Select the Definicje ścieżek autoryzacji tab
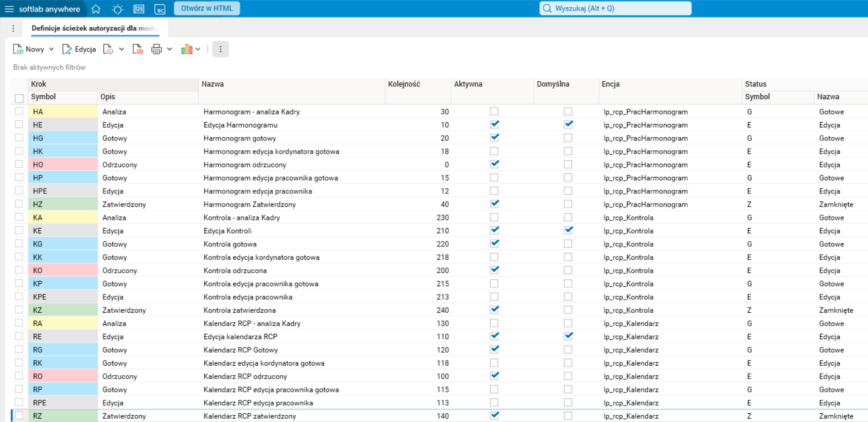This screenshot has width=868, height=422. click(x=95, y=28)
